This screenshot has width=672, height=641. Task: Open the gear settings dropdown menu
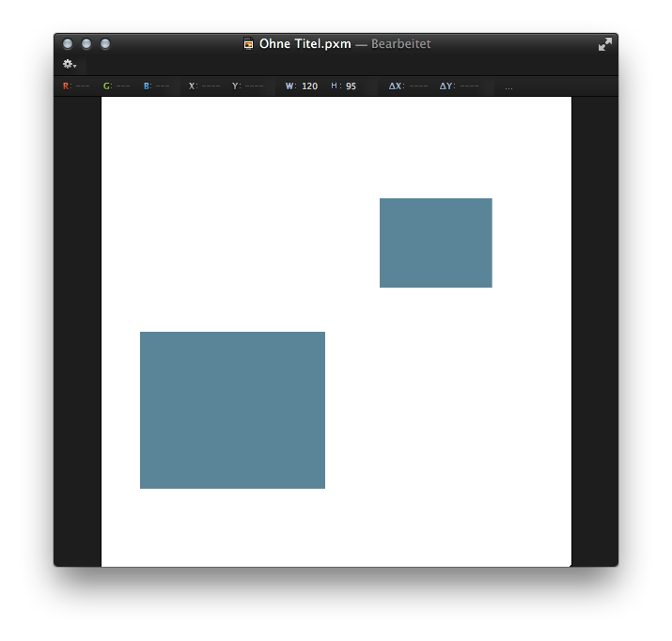pos(70,64)
